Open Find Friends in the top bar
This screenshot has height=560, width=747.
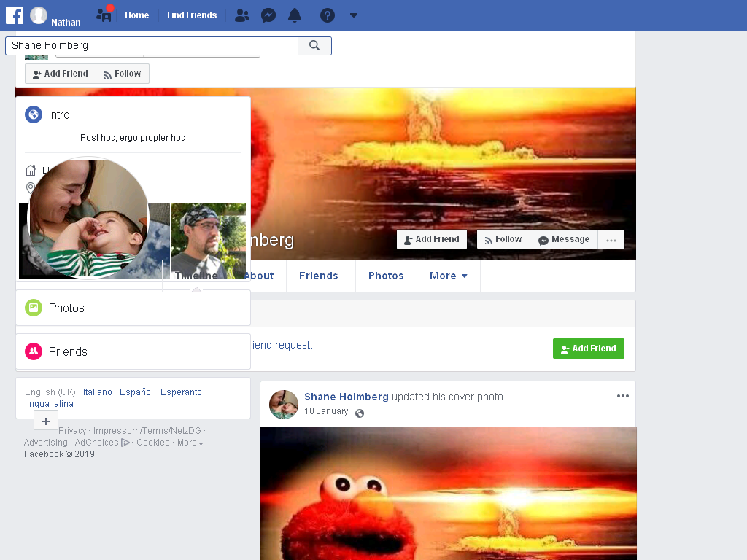tap(192, 15)
